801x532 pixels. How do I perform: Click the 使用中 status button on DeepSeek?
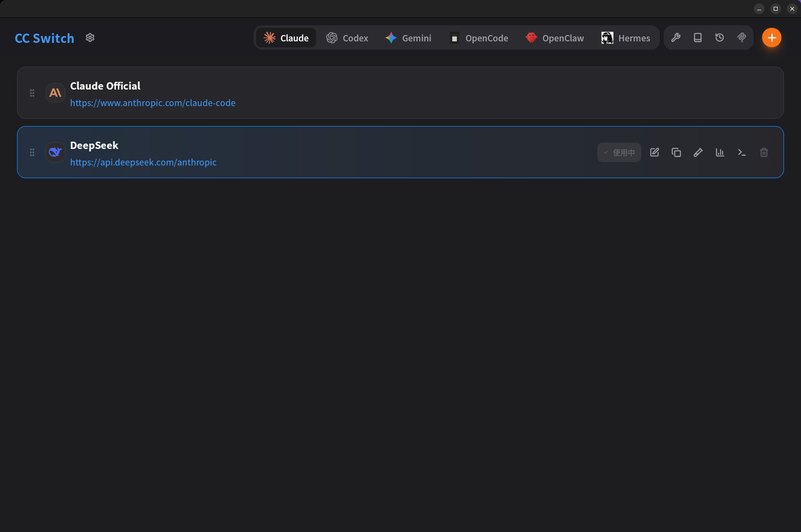click(x=619, y=152)
